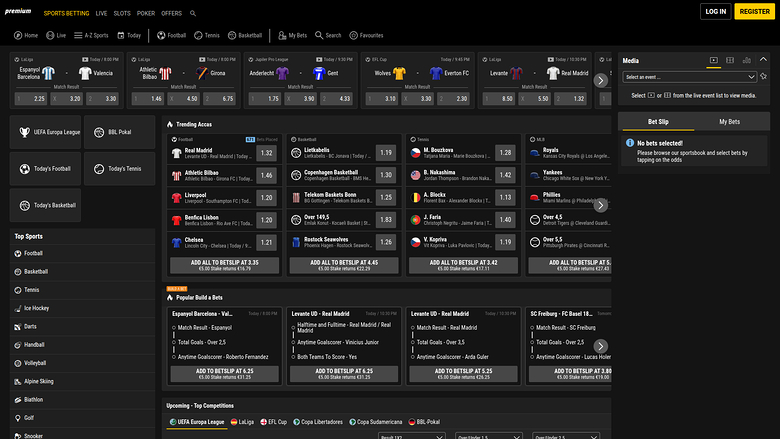This screenshot has height=439, width=780.
Task: Open the POKER menu item
Action: (146, 13)
